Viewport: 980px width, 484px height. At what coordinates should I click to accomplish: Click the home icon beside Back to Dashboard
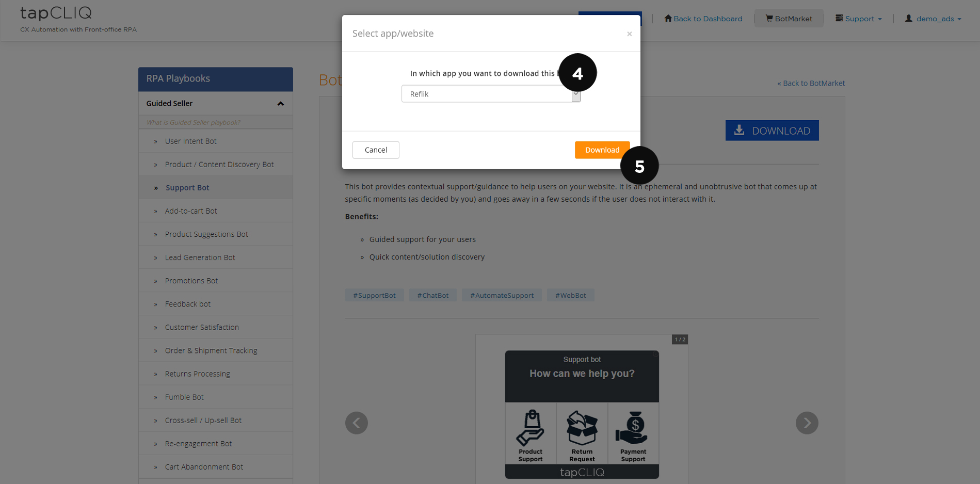pyautogui.click(x=668, y=18)
